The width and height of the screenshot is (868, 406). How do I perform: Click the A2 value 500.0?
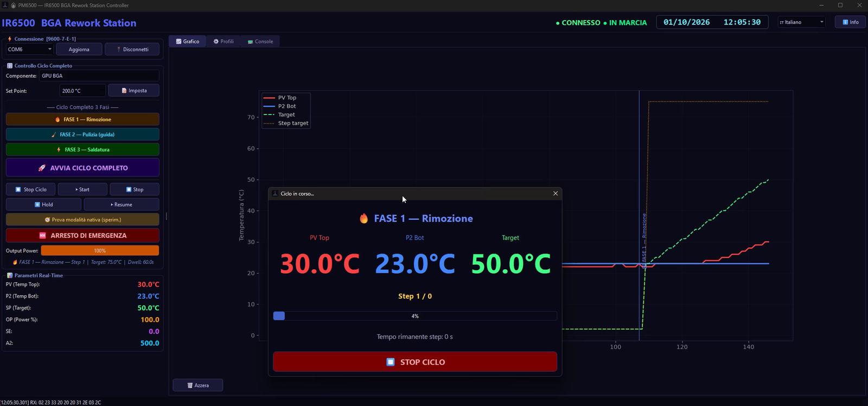150,343
